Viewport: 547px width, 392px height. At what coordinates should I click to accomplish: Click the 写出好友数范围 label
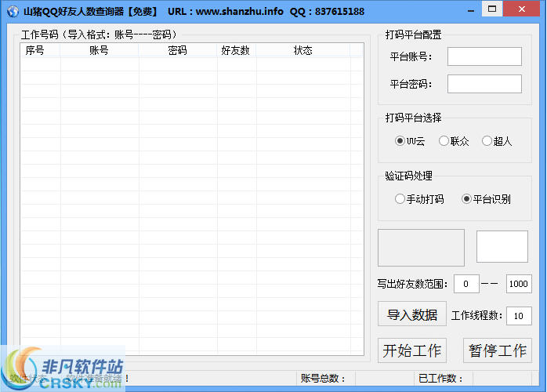[412, 284]
